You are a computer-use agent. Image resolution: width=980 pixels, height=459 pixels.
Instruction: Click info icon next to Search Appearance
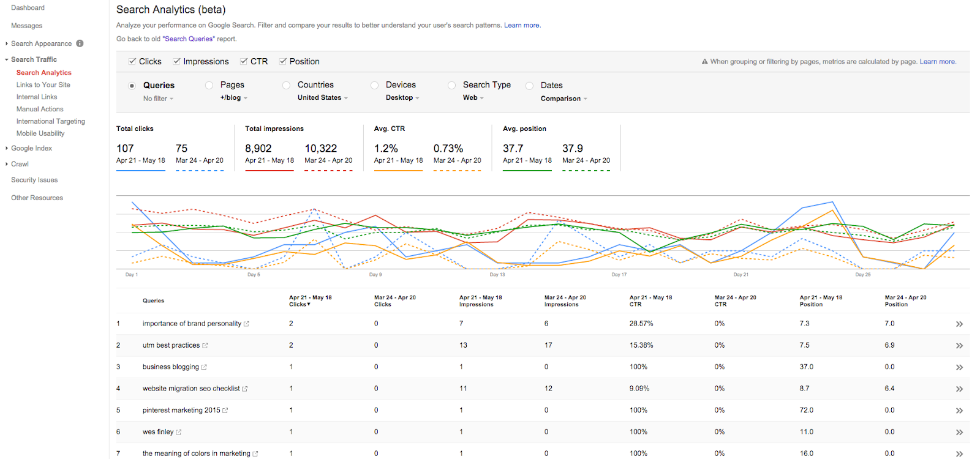click(x=80, y=43)
